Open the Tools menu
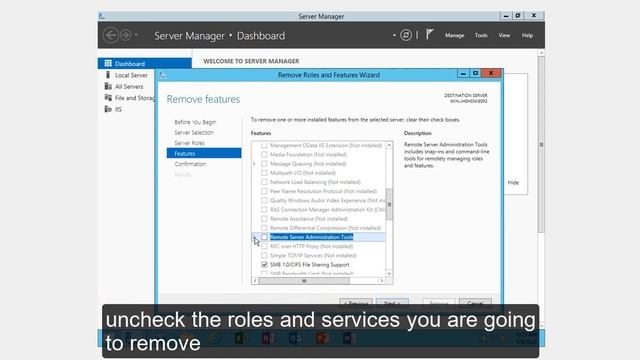 (481, 36)
